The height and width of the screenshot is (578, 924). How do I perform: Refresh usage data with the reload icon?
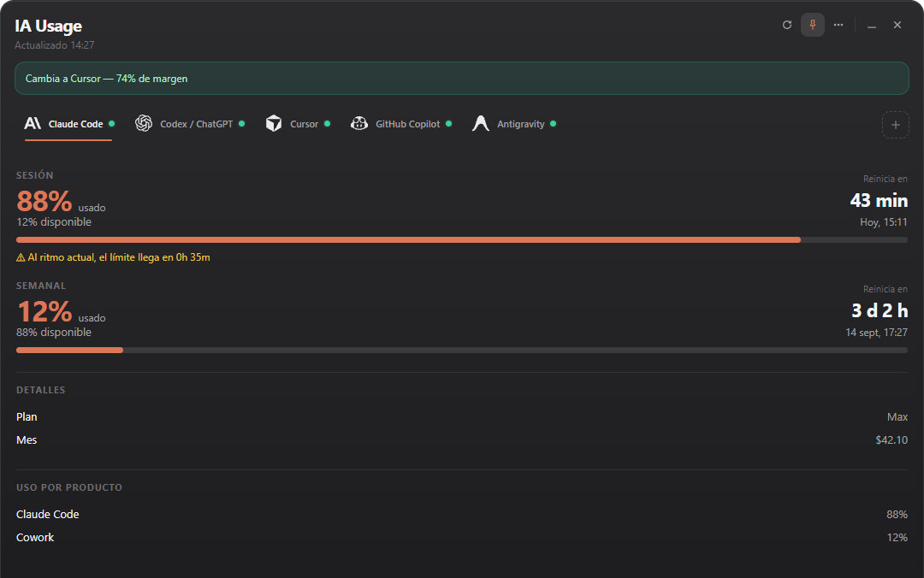(787, 25)
